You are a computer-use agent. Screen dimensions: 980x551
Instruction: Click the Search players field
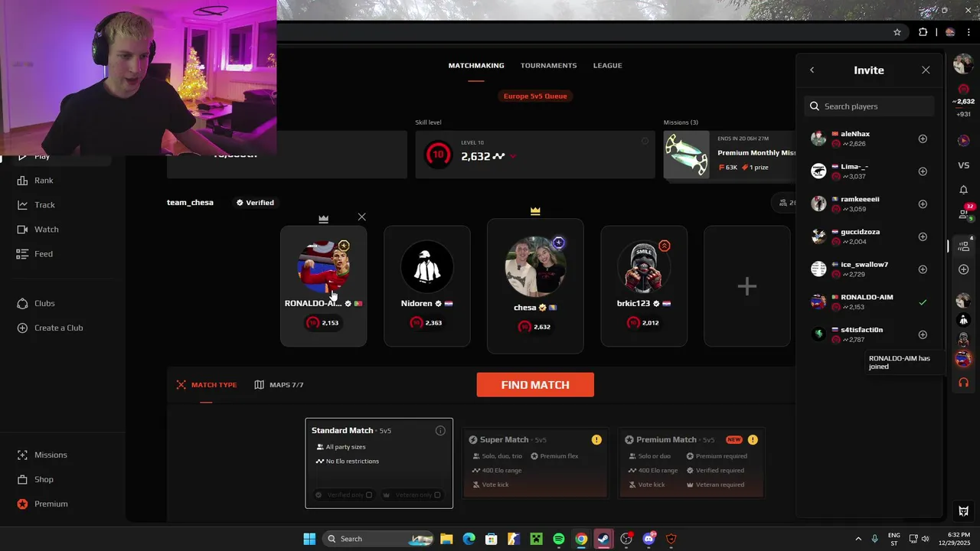coord(869,106)
